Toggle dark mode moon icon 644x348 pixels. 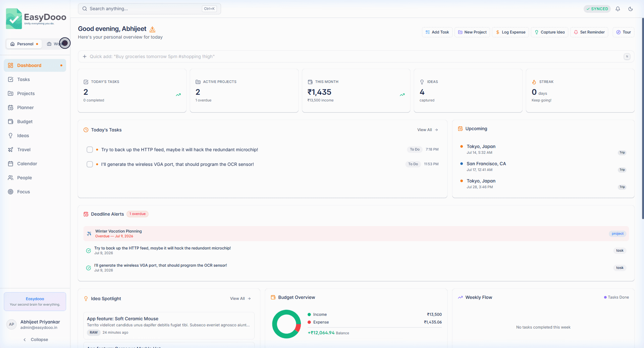click(x=631, y=9)
